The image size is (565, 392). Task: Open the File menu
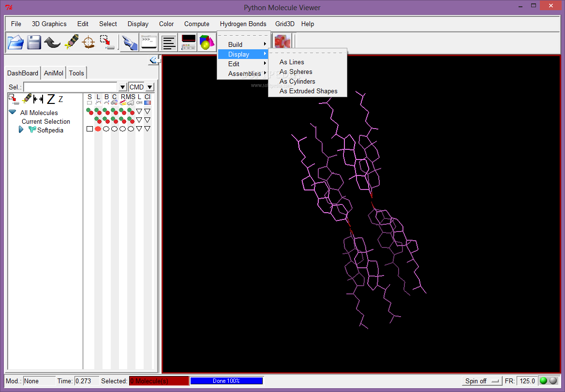[x=16, y=24]
